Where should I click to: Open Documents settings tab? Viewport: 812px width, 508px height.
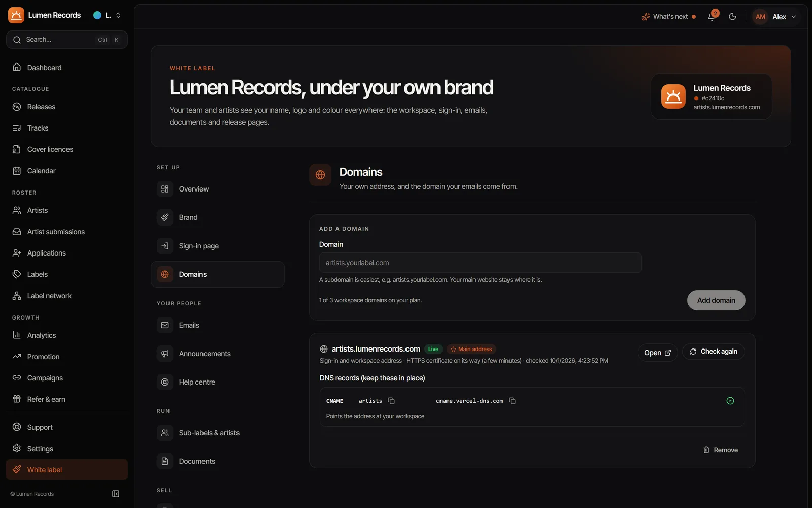(218, 461)
